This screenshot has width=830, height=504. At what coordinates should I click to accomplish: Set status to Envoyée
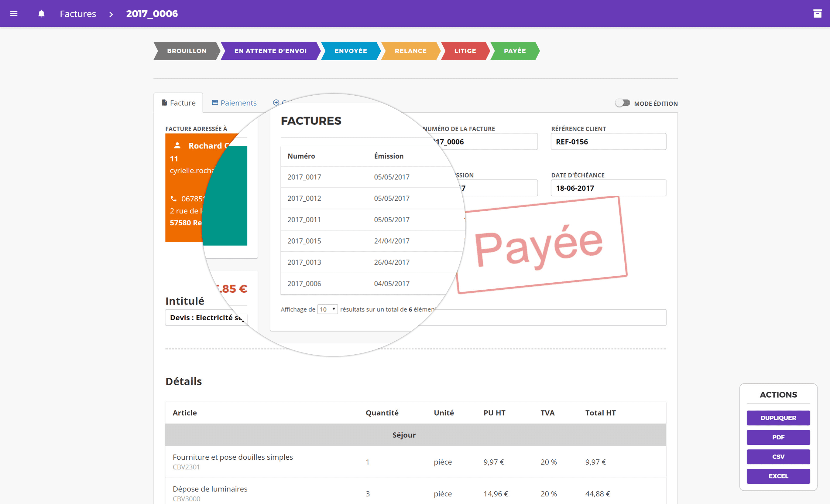click(351, 51)
